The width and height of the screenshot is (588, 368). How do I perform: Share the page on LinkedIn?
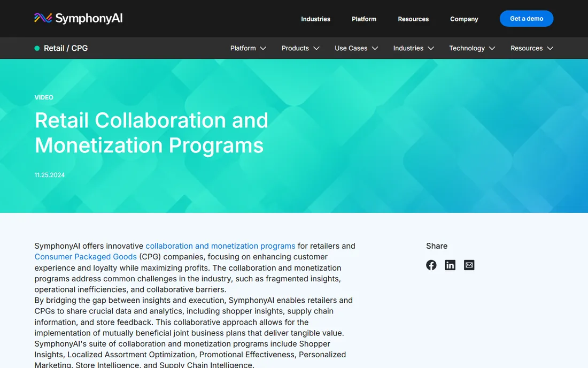[x=450, y=265]
